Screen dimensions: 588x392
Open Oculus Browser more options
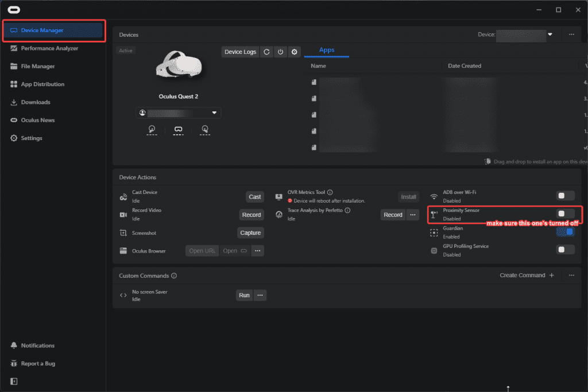click(x=258, y=251)
